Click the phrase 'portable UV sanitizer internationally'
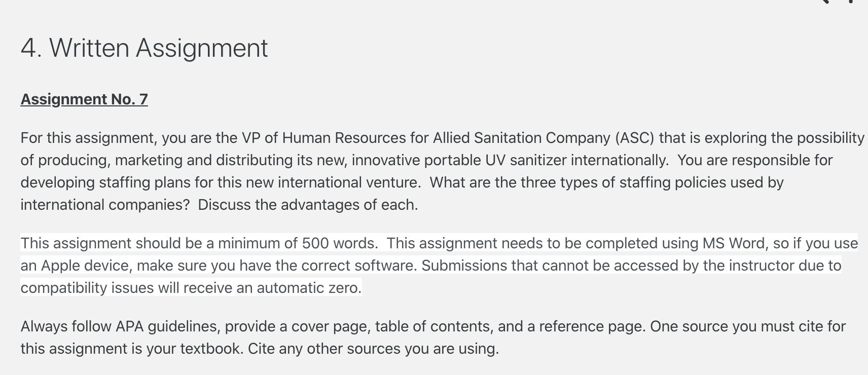 (x=546, y=160)
